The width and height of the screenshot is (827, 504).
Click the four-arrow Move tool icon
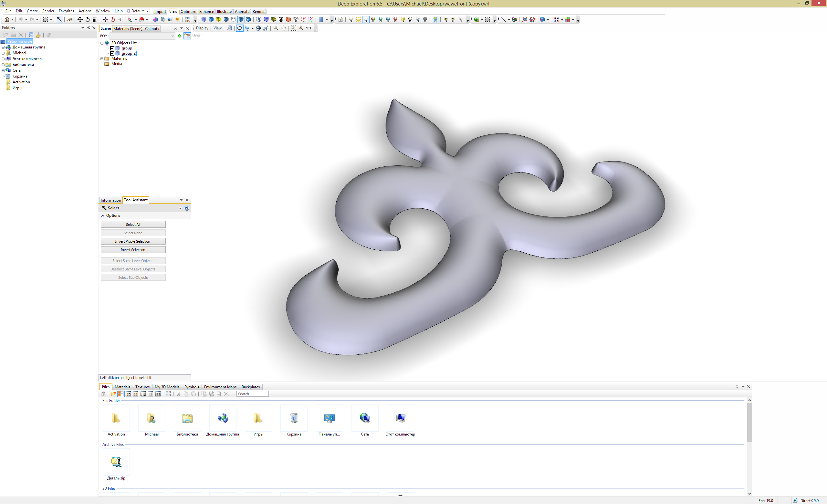(x=80, y=19)
